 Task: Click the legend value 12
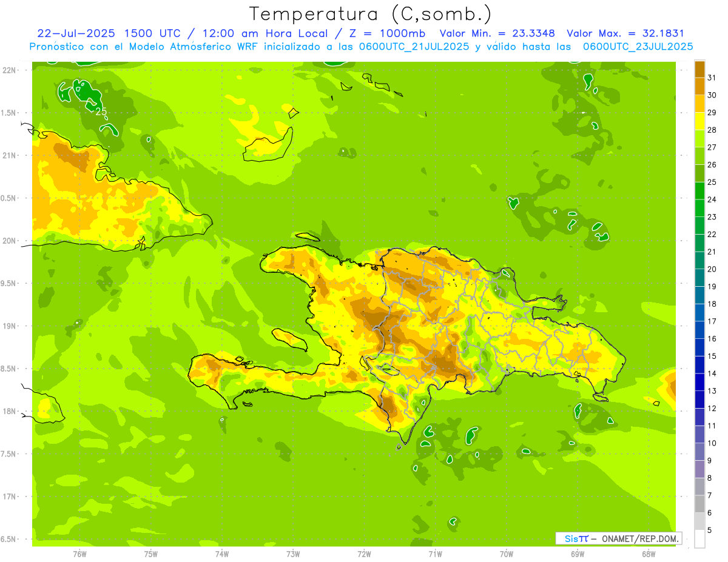pyautogui.click(x=712, y=409)
